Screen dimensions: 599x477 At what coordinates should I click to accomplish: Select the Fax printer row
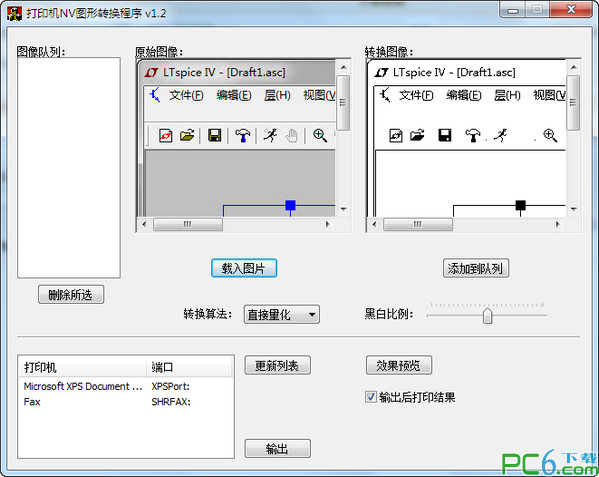(x=126, y=402)
